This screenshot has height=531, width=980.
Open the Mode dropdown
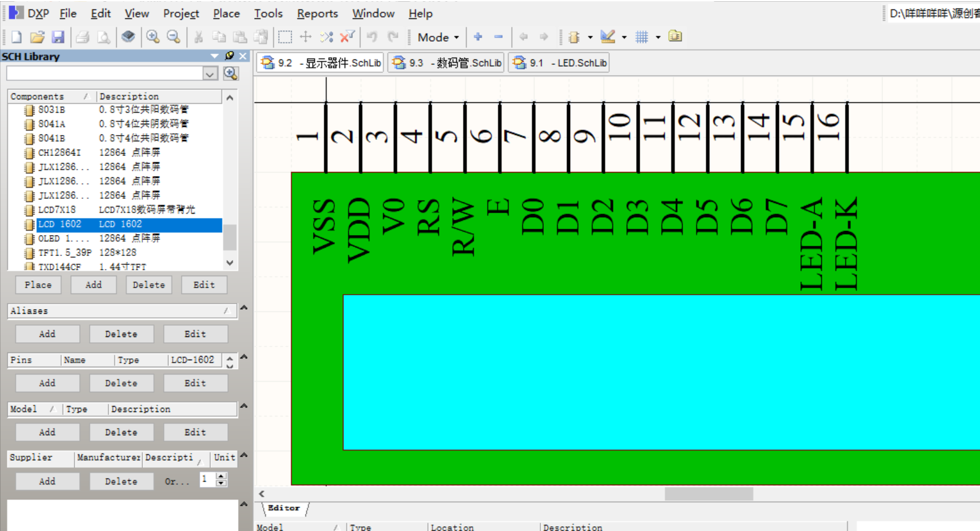[439, 37]
